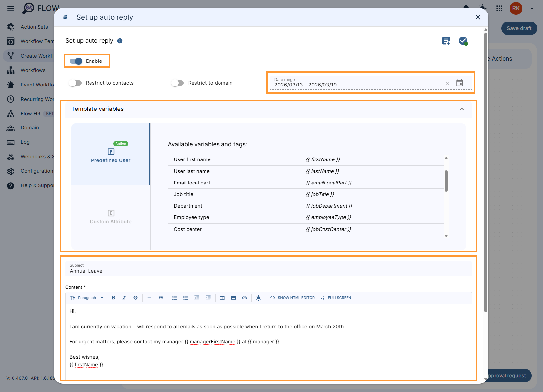Enable the Restrict to domain option
Image resolution: width=543 pixels, height=392 pixels.
178,83
